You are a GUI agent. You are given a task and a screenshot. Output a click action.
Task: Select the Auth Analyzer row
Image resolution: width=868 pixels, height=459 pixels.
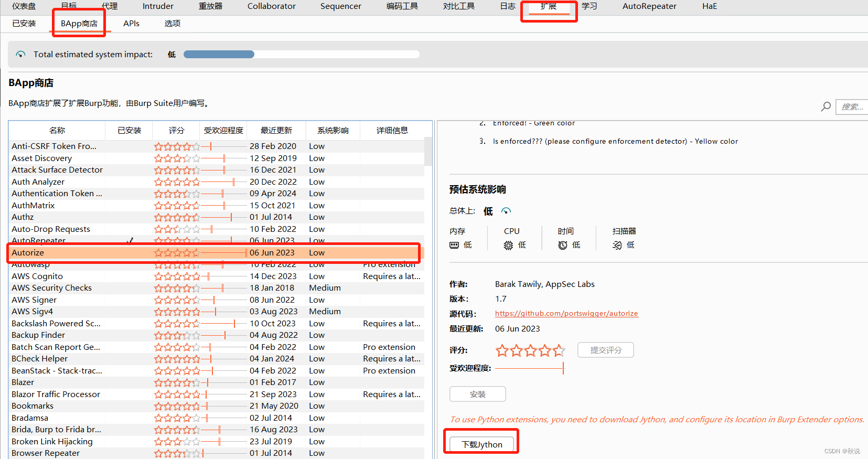[x=217, y=182]
